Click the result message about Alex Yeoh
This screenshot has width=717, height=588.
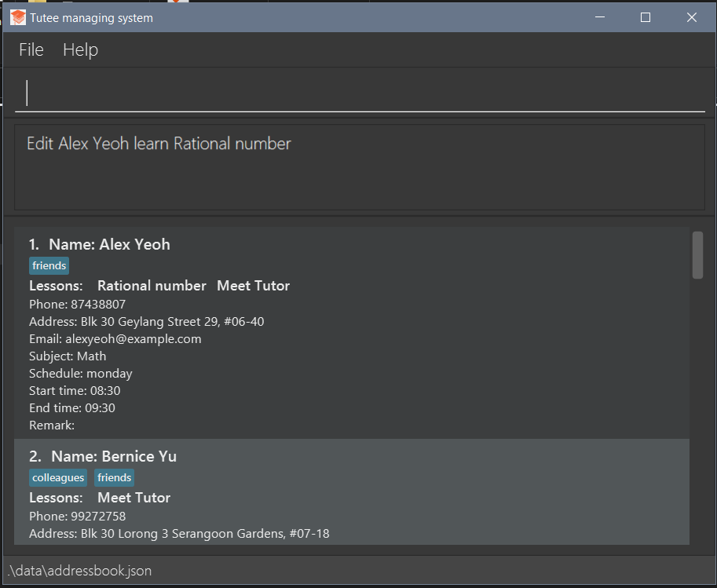pos(159,144)
